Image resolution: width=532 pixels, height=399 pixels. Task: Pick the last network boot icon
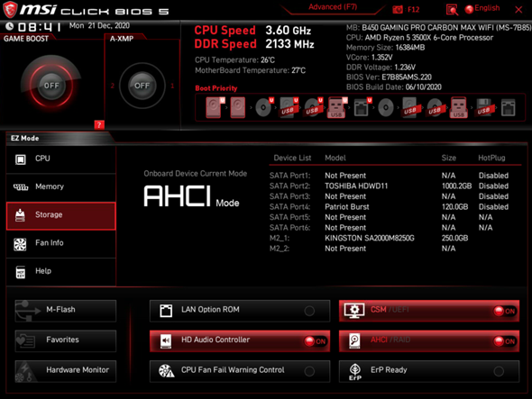pyautogui.click(x=508, y=108)
